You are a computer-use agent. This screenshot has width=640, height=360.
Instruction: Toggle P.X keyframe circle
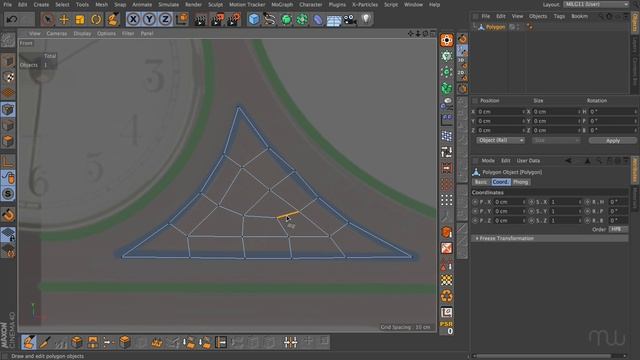pos(475,202)
